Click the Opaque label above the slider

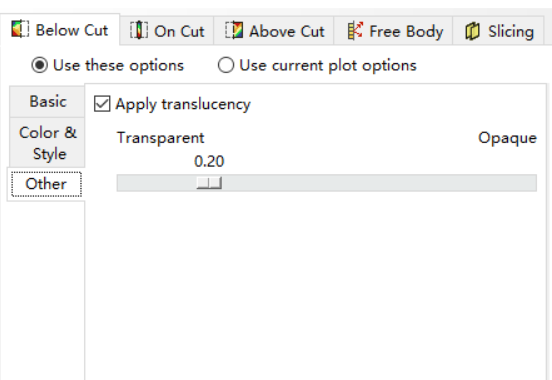tap(507, 138)
